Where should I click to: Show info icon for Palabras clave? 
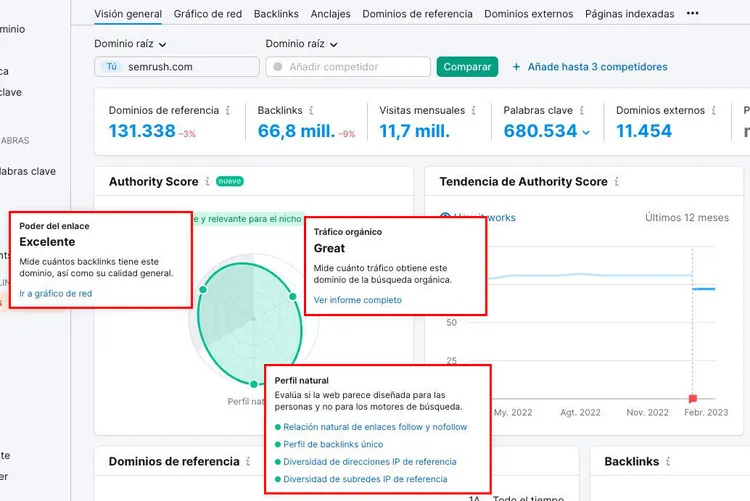click(x=582, y=110)
